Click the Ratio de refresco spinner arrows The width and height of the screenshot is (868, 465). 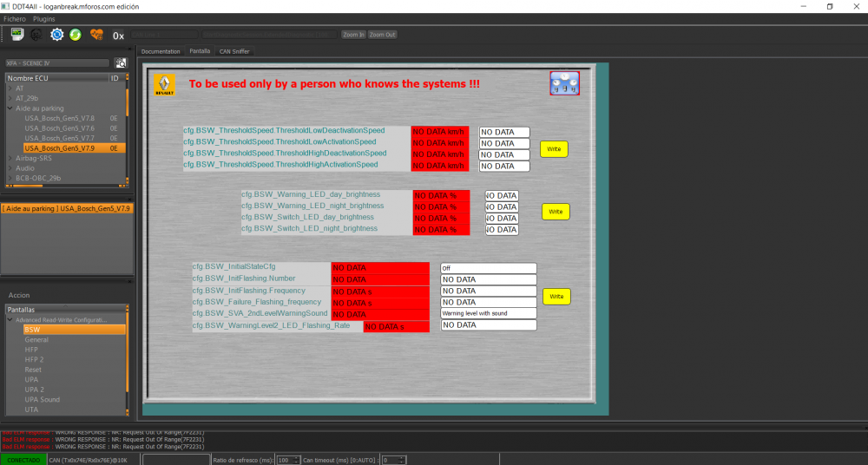tap(297, 460)
